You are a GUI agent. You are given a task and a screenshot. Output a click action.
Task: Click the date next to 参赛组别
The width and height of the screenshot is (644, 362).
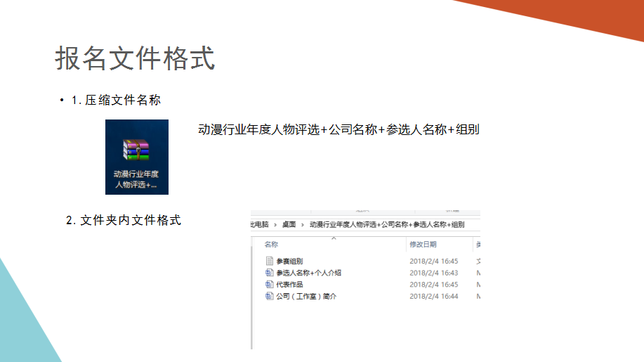click(x=434, y=261)
